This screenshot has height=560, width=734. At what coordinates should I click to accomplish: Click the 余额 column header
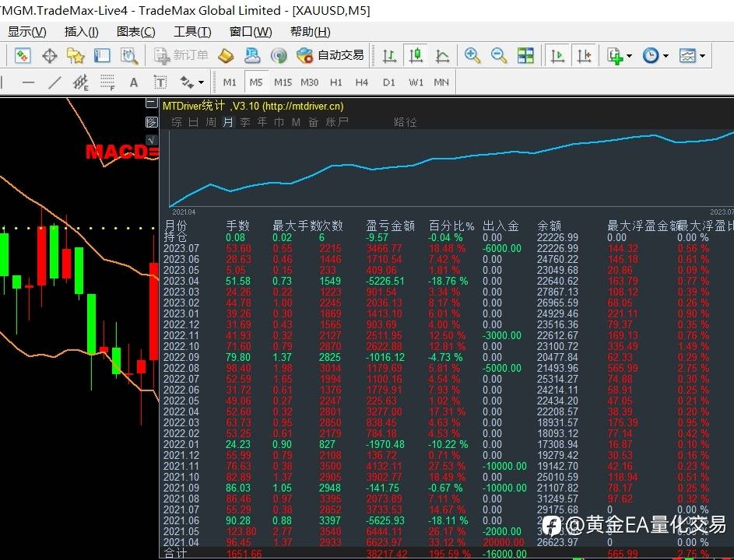coord(549,226)
